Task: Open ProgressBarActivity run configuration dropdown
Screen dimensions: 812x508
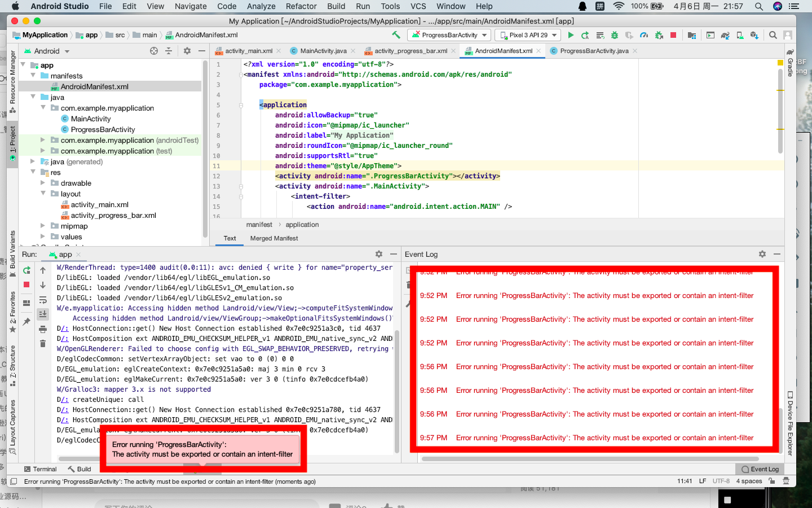Action: tap(449, 35)
